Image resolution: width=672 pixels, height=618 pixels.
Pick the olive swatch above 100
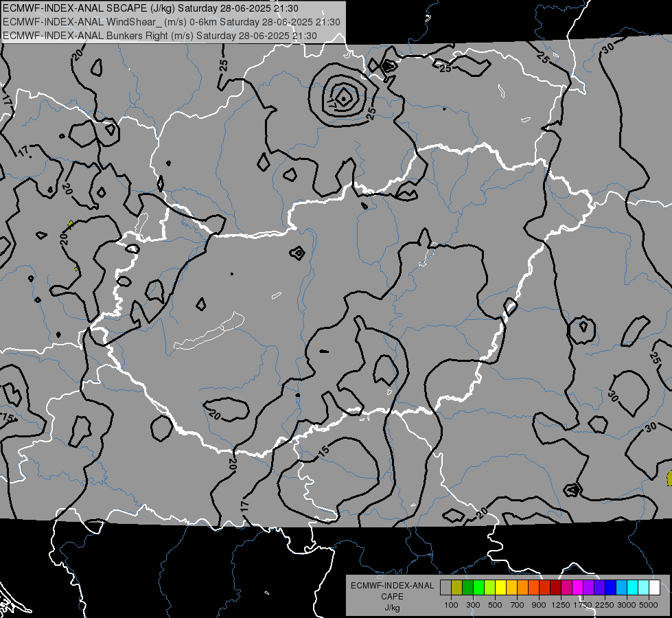pyautogui.click(x=457, y=587)
